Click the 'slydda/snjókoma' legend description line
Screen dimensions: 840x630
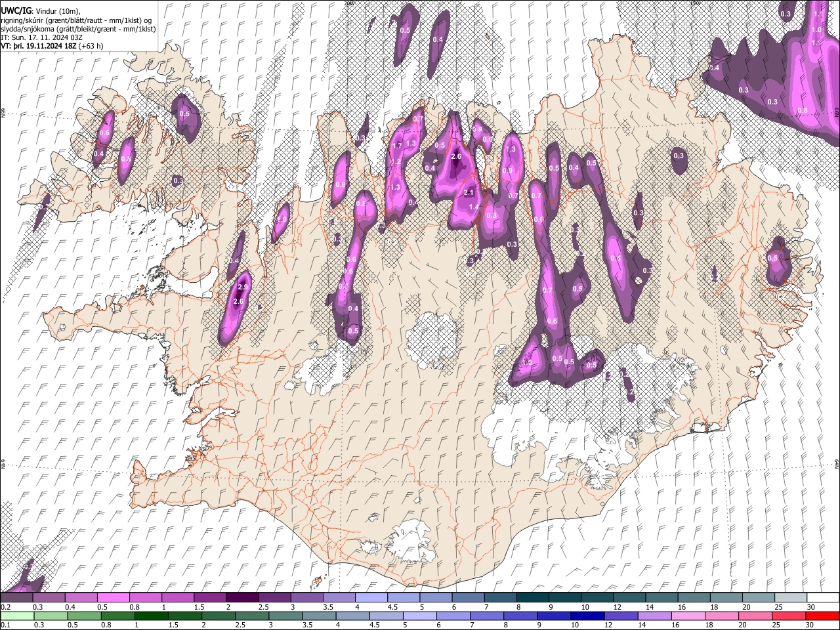[78, 29]
